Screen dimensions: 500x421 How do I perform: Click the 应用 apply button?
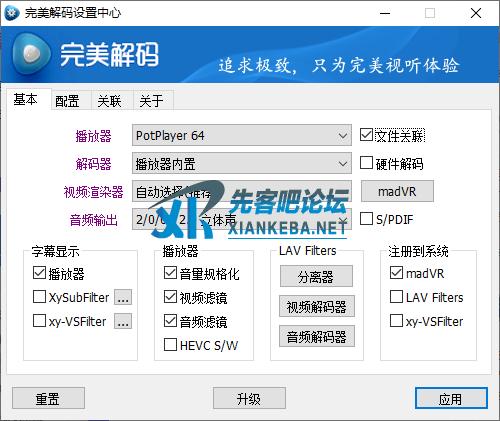point(451,398)
